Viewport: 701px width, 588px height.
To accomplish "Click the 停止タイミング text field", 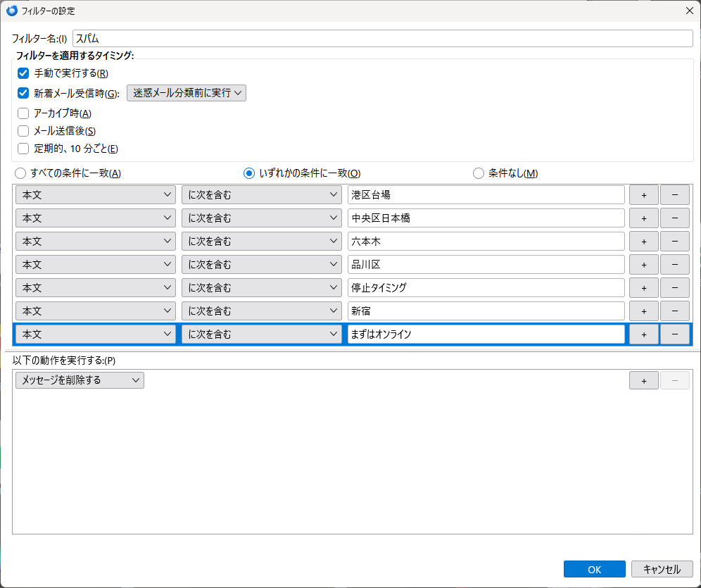I will coord(486,288).
